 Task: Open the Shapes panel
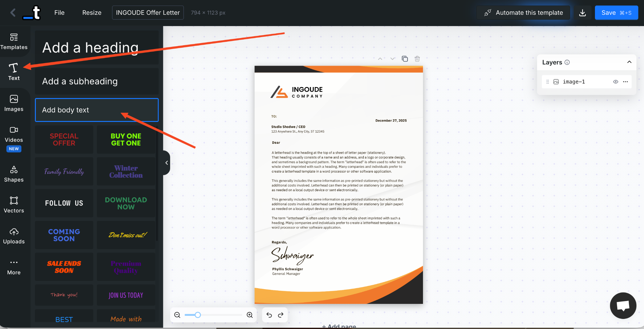[14, 174]
